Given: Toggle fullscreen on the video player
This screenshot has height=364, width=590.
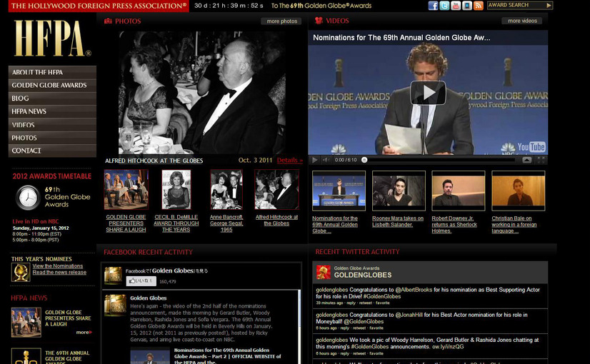Looking at the screenshot, I should 541,160.
